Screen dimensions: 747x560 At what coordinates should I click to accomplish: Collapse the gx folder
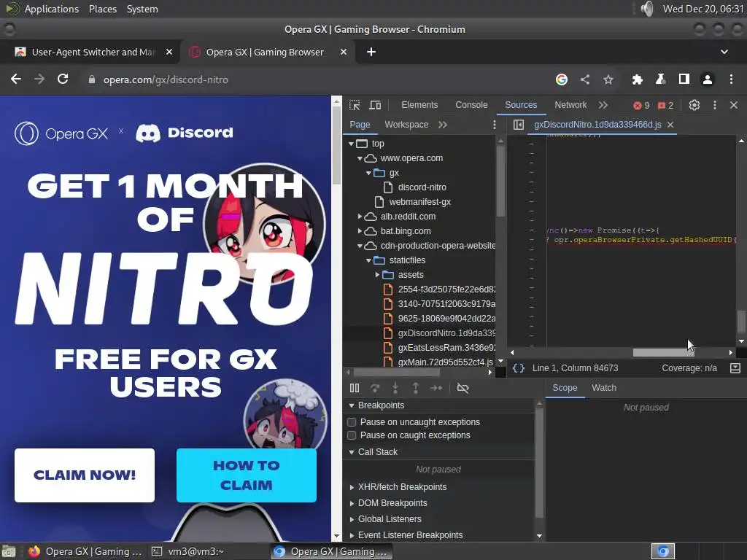(368, 173)
